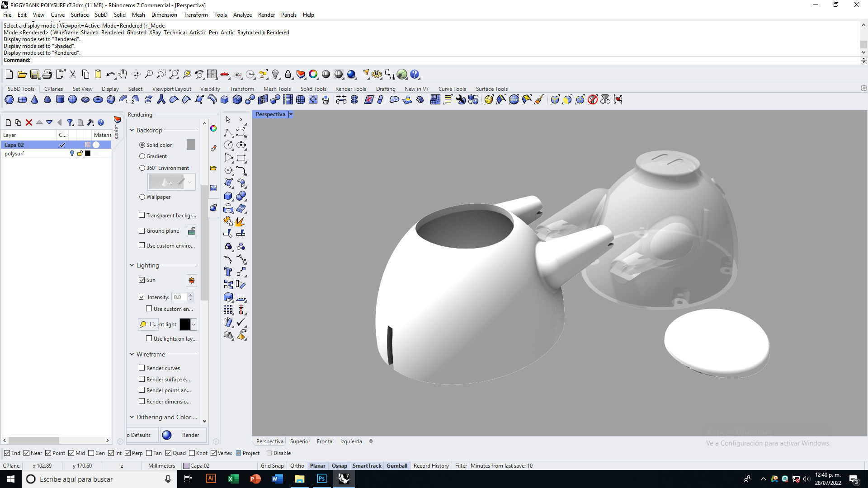Select the Pan hand tool
868x488 pixels.
pos(123,74)
